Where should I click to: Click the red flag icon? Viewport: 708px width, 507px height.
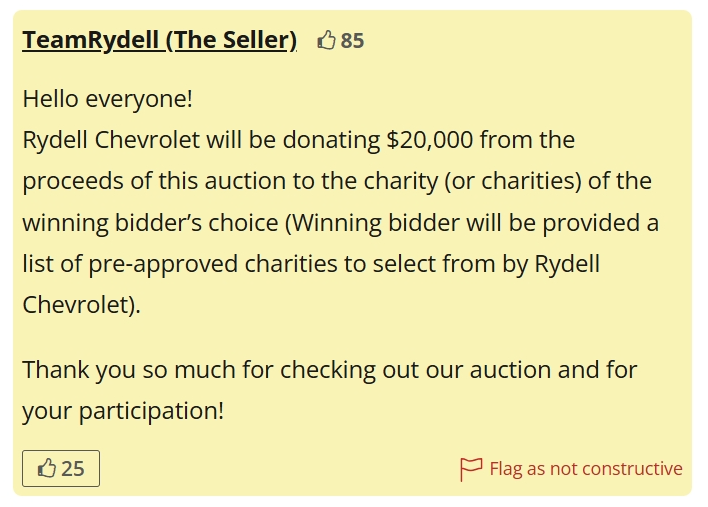tap(470, 468)
